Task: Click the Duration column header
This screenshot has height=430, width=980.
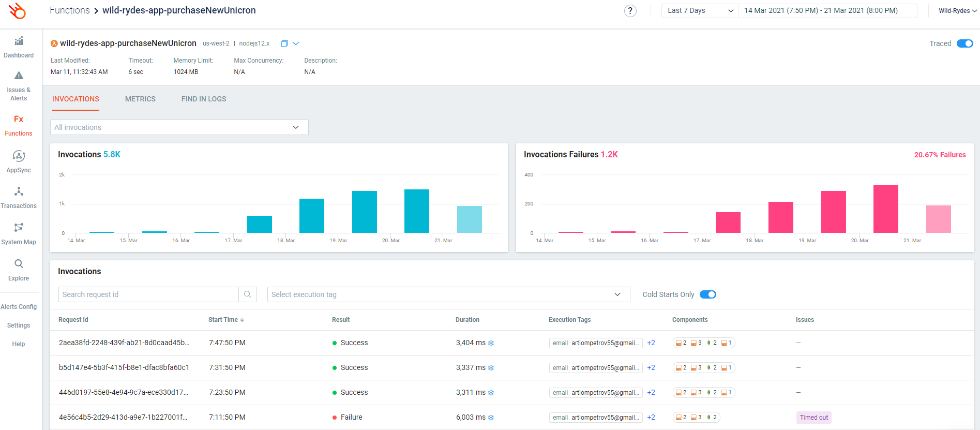Action: [468, 320]
